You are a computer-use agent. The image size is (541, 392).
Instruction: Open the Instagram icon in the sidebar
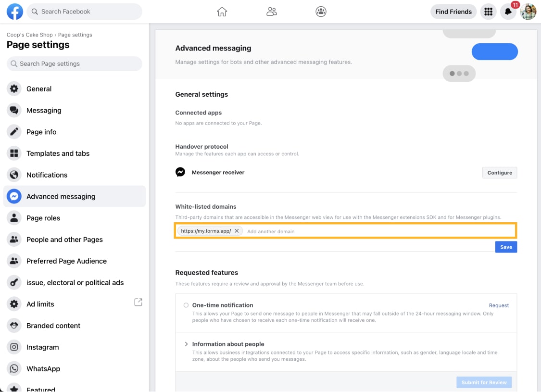pos(14,347)
